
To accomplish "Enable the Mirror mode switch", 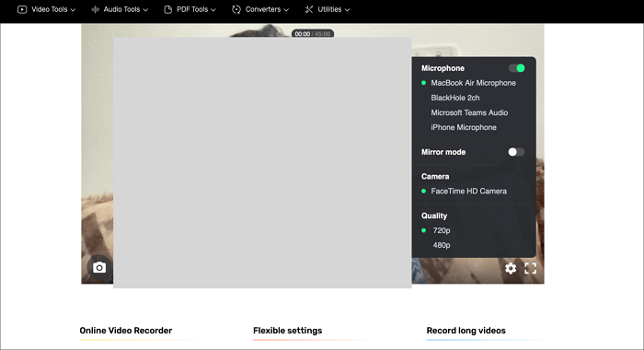I will coord(516,152).
